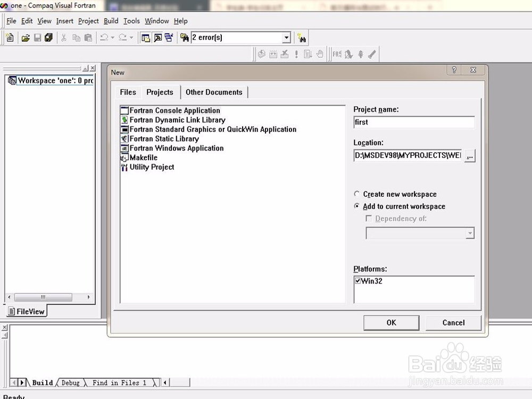Click the breakpoint hand icon

click(320, 54)
